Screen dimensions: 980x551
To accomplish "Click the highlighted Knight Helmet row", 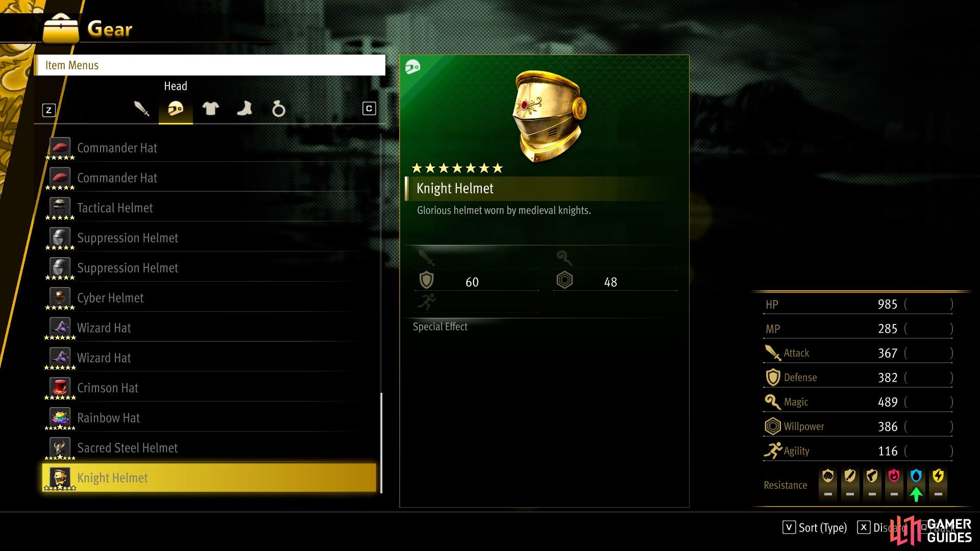I will coord(210,478).
